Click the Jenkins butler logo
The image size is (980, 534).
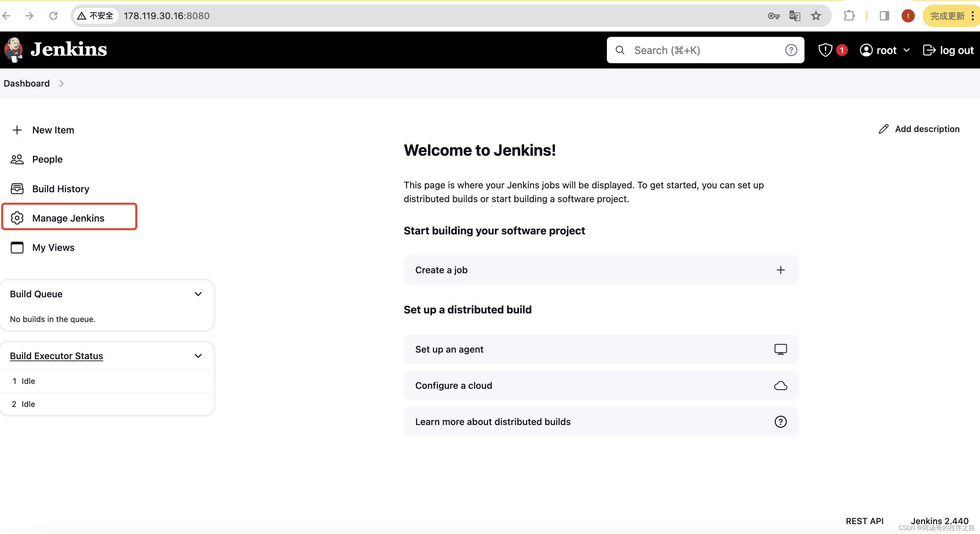click(14, 50)
